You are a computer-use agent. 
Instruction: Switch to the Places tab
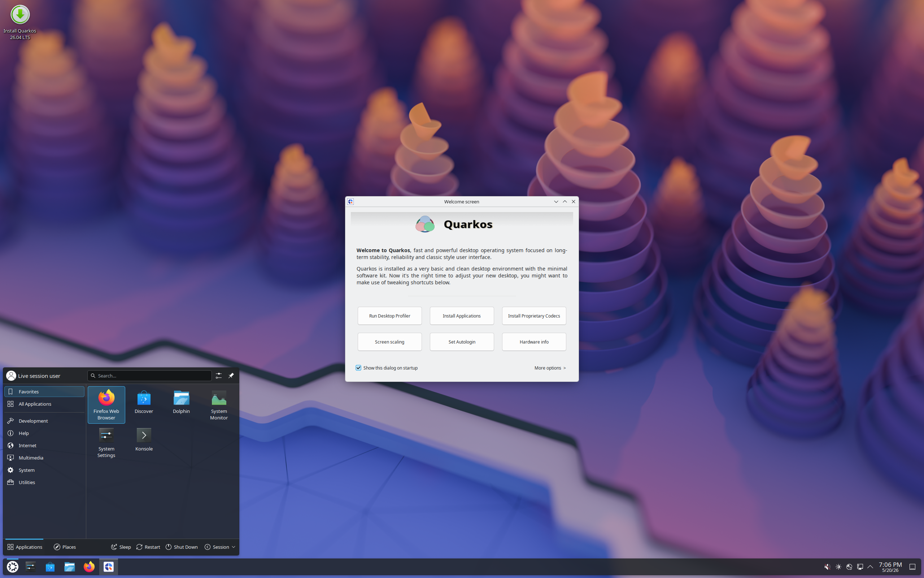[65, 547]
